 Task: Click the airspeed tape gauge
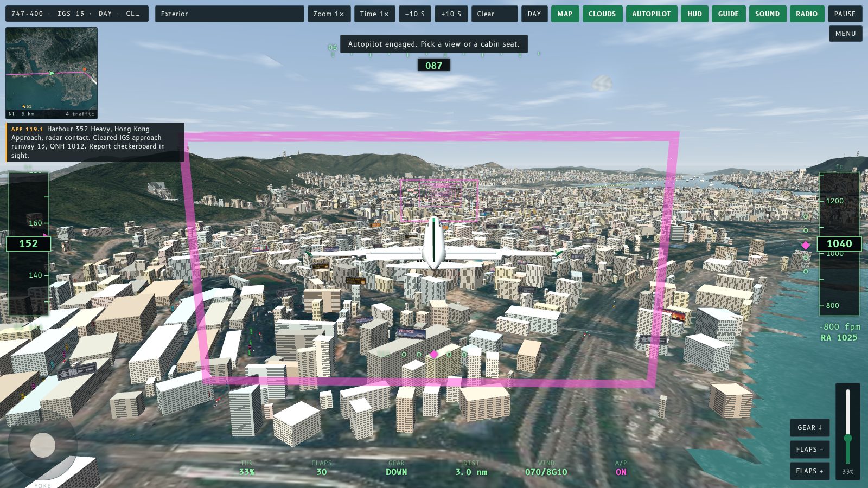tap(28, 244)
